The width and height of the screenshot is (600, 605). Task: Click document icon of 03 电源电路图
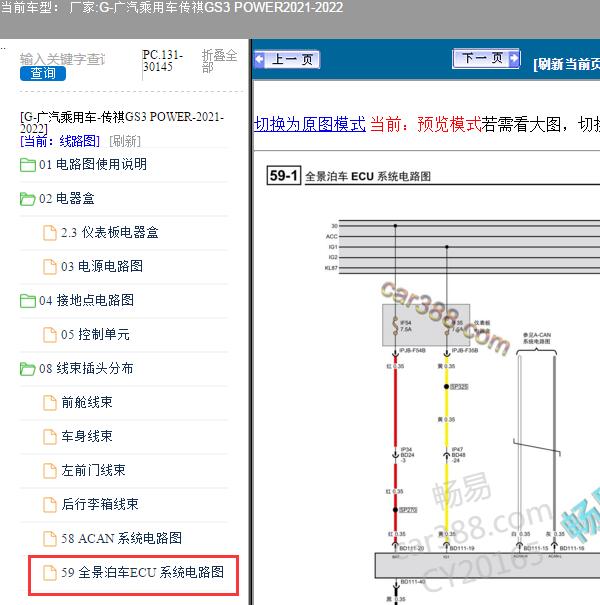50,267
